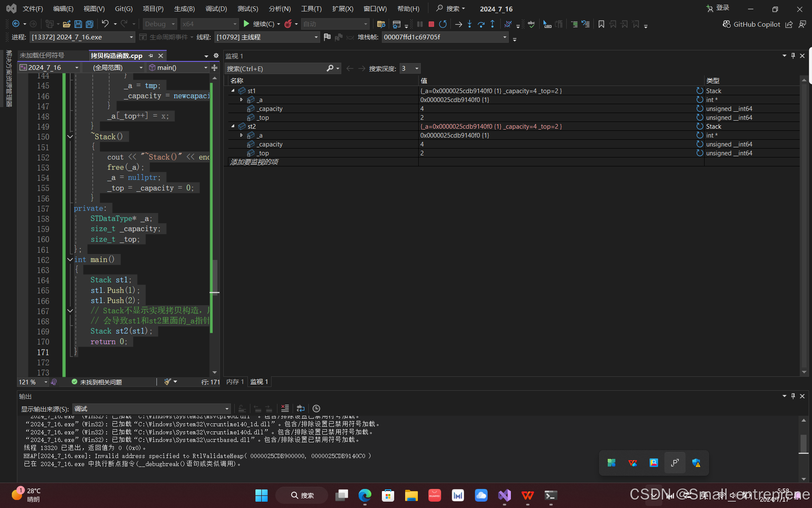812x508 pixels.
Task: Step into the next statement
Action: pos(469,24)
